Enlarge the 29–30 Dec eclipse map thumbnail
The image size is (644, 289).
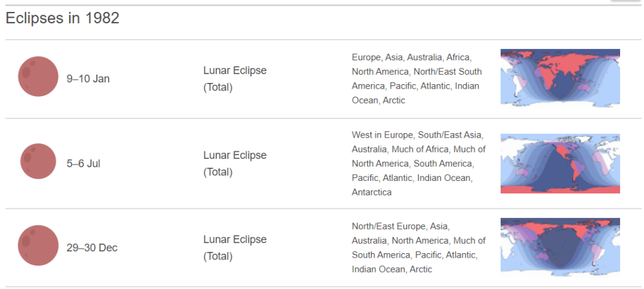560,247
